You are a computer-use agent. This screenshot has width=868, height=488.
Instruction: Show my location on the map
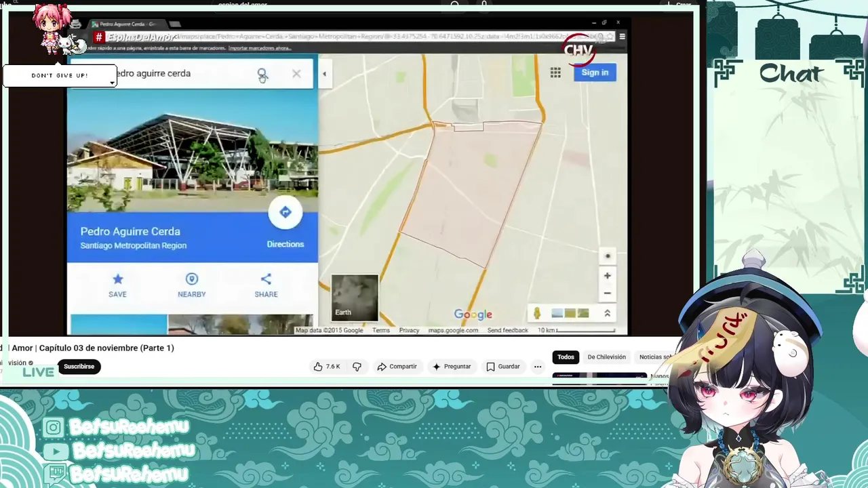tap(608, 256)
